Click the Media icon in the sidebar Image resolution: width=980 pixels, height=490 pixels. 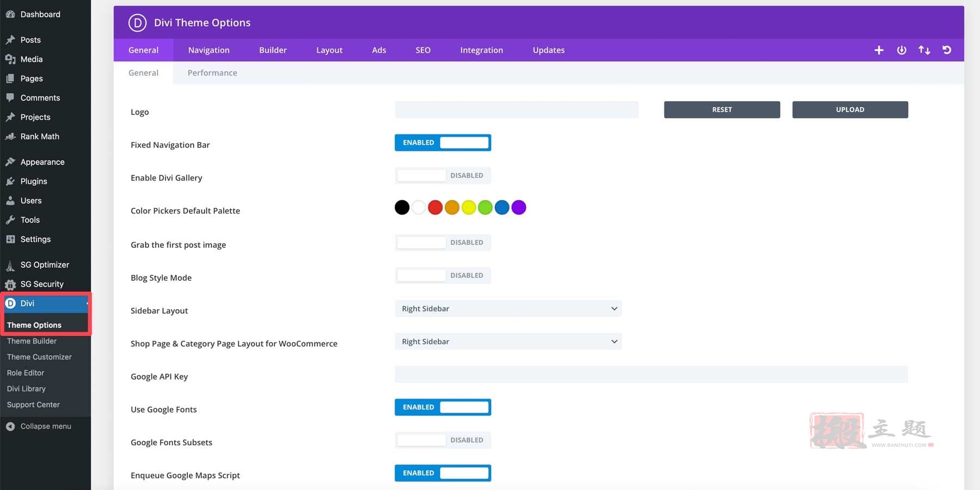click(x=10, y=59)
